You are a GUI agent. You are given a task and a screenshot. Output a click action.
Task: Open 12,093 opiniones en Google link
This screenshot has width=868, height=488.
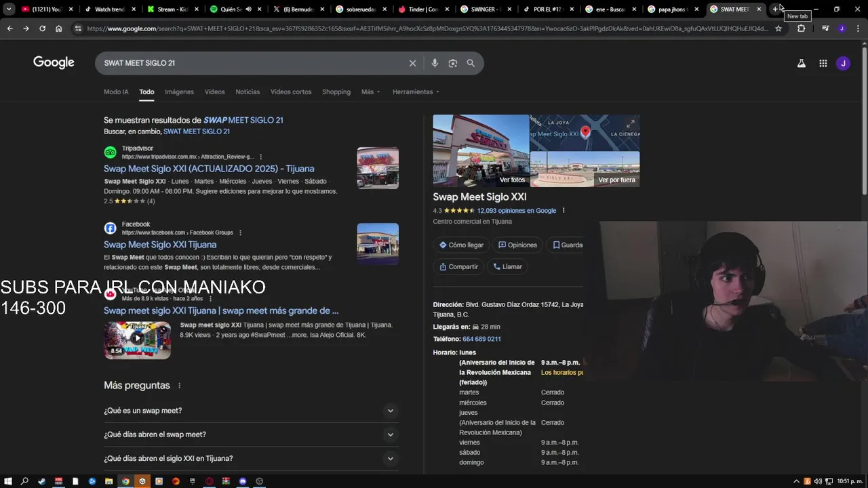(517, 211)
